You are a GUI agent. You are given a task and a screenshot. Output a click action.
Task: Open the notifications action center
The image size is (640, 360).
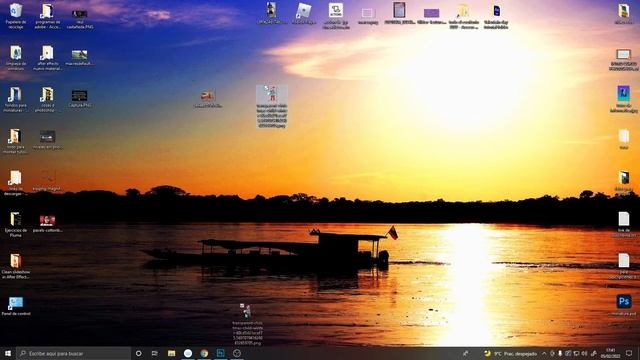pos(629,353)
